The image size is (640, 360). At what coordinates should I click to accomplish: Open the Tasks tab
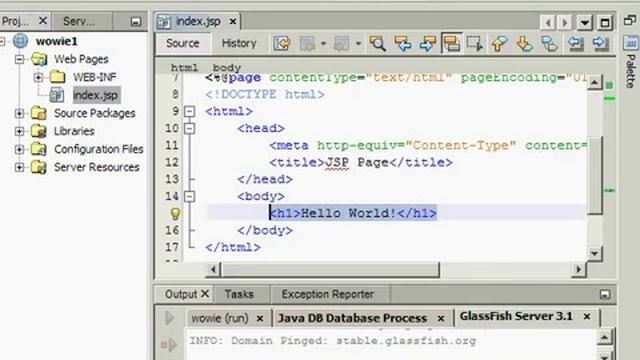coord(239,294)
